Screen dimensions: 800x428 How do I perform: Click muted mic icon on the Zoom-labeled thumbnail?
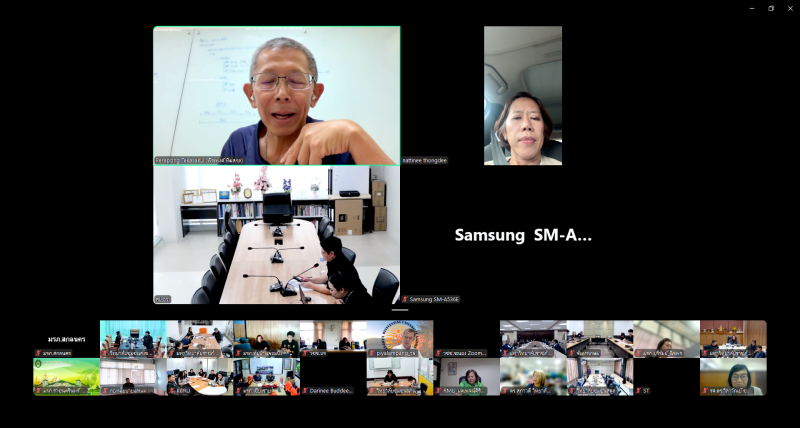click(439, 353)
